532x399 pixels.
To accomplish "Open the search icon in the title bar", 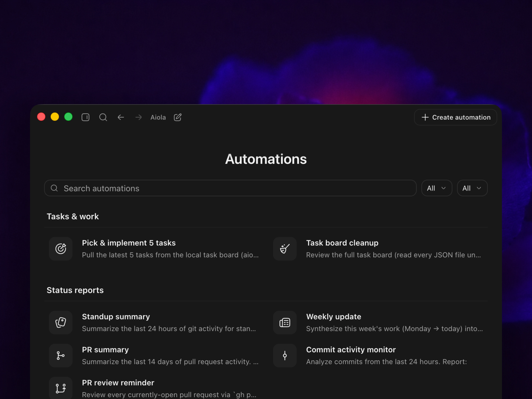I will point(103,117).
